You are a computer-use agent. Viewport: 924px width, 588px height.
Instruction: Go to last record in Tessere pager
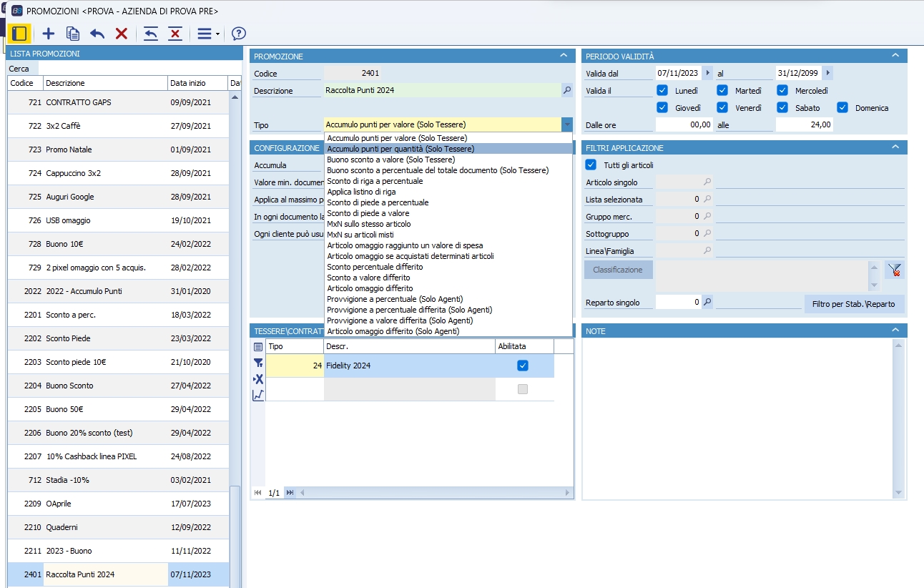point(290,492)
